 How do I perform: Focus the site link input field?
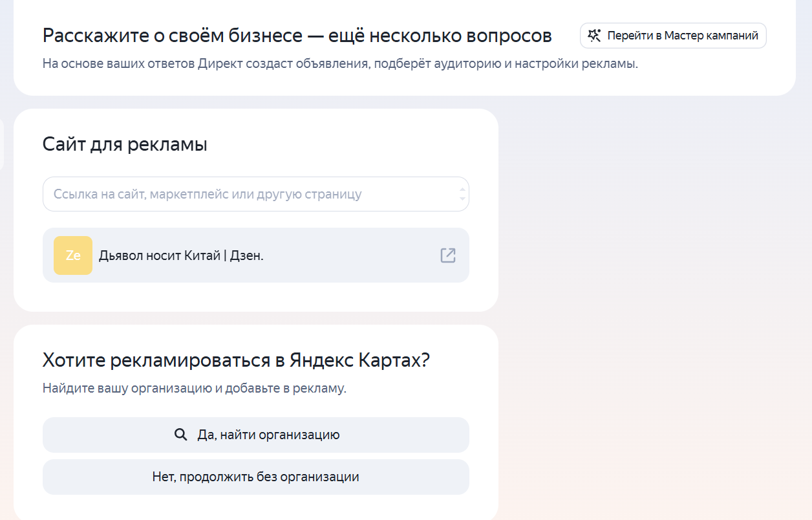tap(256, 194)
